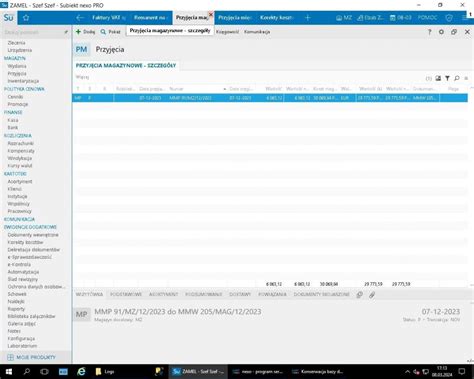Image resolution: width=474 pixels, height=379 pixels.
Task: Open Raporty in the sidebar
Action: coord(16,309)
